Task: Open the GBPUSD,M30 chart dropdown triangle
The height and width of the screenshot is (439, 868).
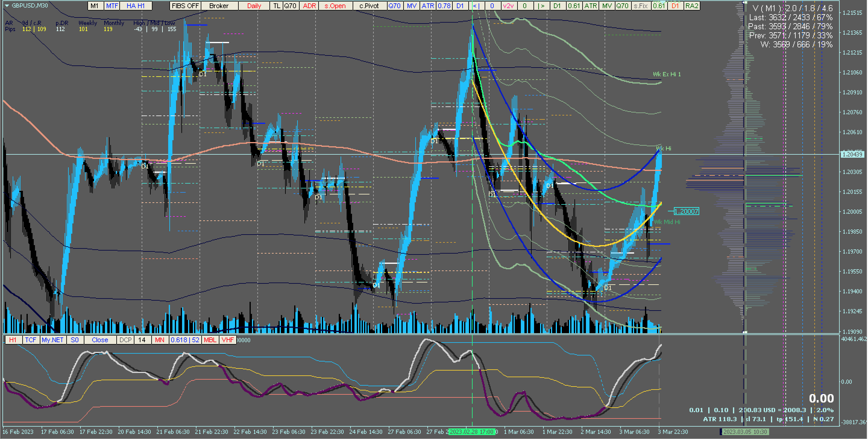Action: point(7,6)
